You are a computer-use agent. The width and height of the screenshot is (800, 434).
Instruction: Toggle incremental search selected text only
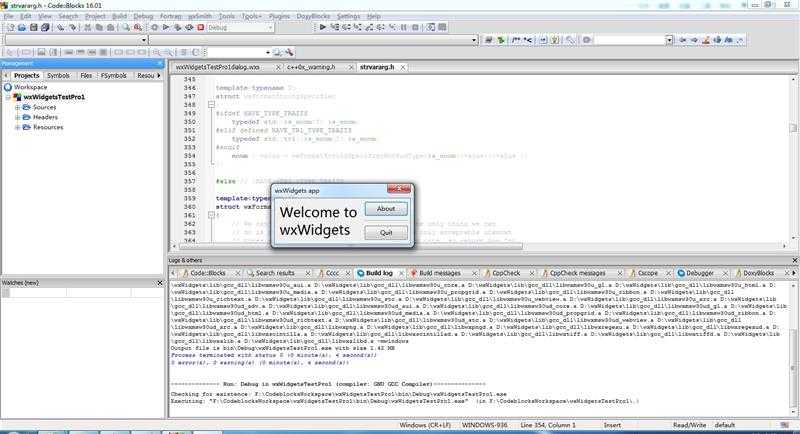click(717, 40)
